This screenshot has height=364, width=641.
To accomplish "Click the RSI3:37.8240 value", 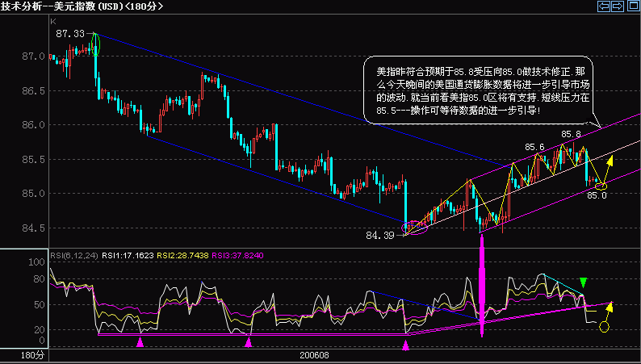I will [x=237, y=255].
